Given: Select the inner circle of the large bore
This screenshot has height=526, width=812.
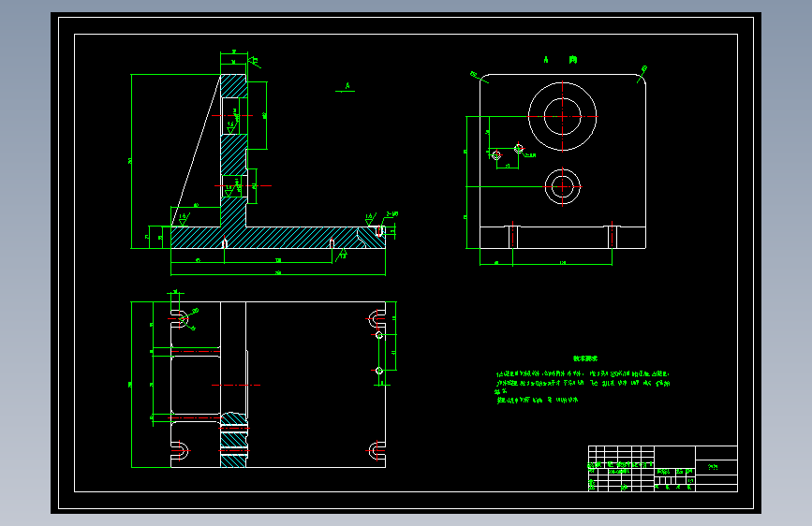Looking at the screenshot, I should (562, 116).
